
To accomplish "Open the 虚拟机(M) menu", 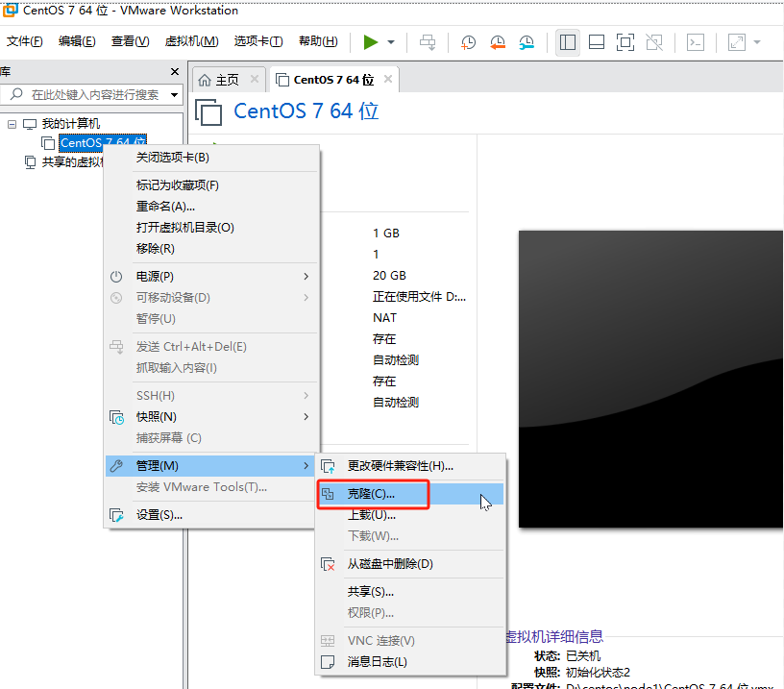I will (191, 41).
